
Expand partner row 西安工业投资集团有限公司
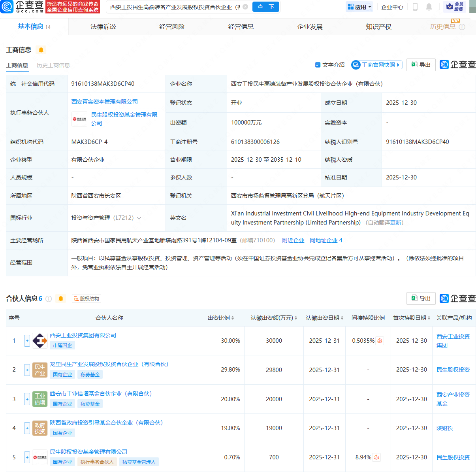point(27,341)
